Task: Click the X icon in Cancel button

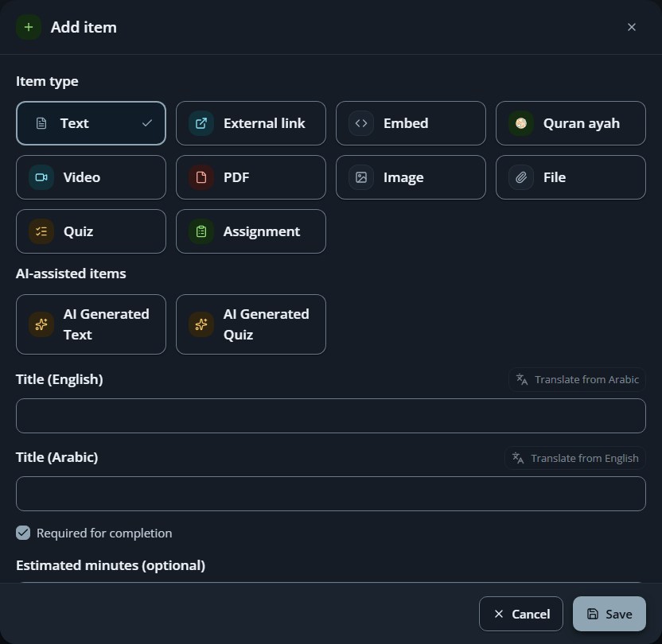Action: 499,614
